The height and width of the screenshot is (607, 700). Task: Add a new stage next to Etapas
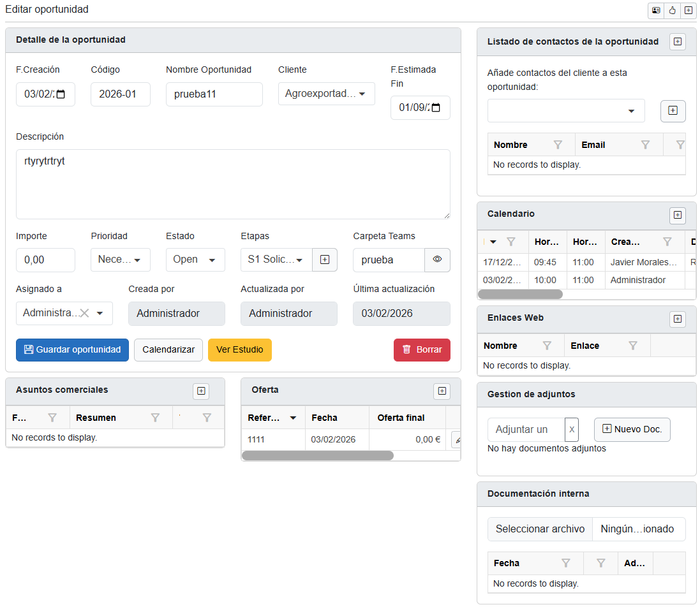325,260
